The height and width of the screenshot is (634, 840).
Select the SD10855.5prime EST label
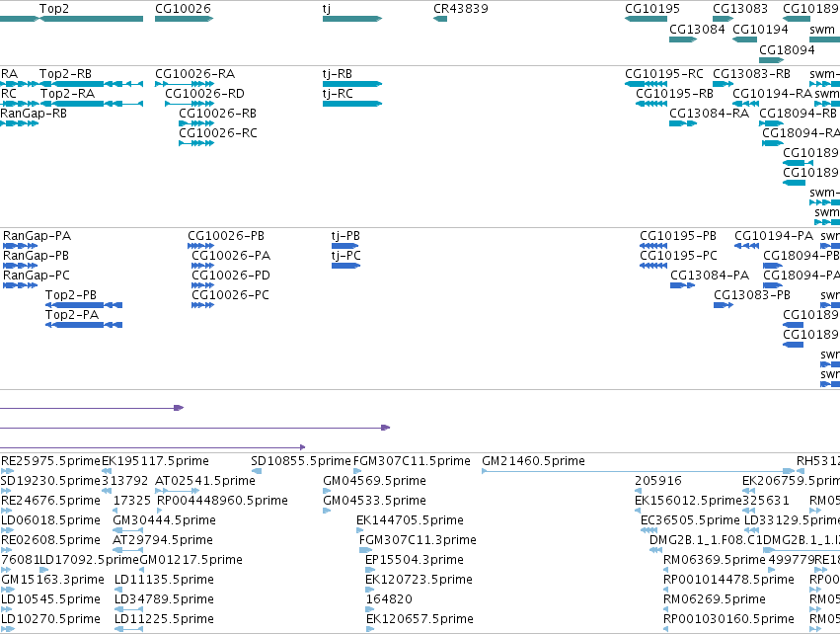click(x=301, y=461)
